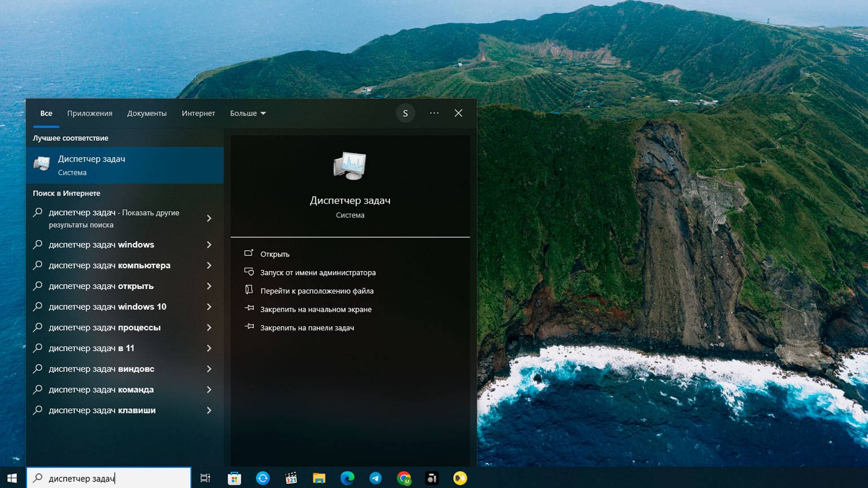Select Закрепить на панели задач
Viewport: 868px width, 488px height.
click(x=307, y=328)
